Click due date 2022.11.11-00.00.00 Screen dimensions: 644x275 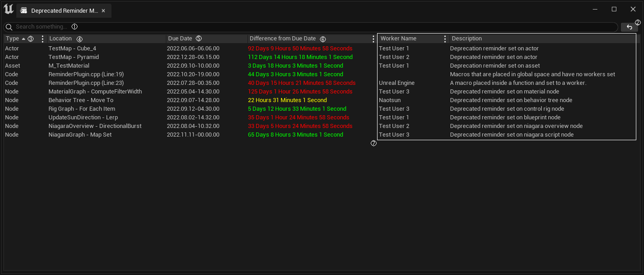pos(193,135)
